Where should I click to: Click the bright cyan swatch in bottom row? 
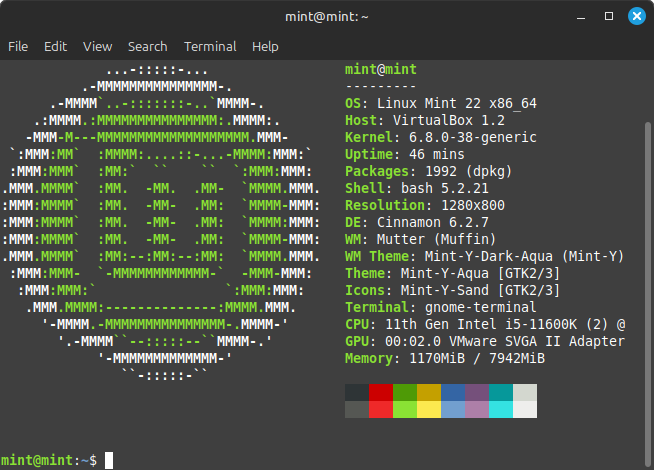tap(501, 409)
